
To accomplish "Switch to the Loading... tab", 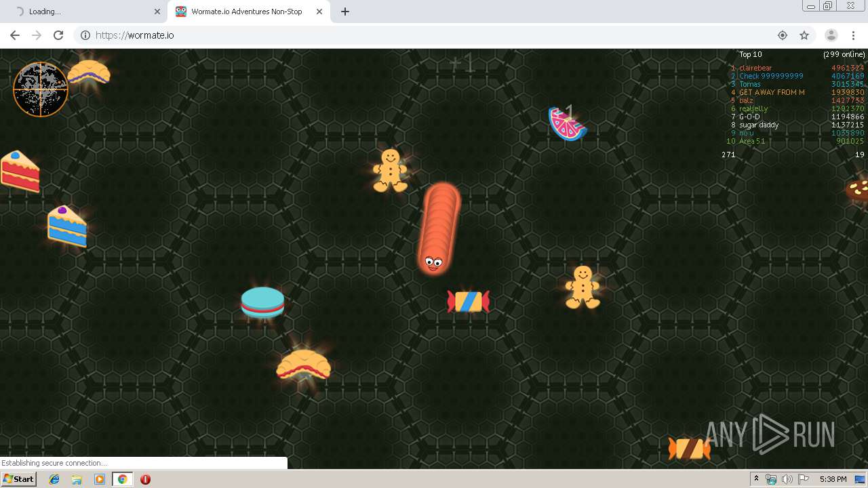I will pos(83,12).
